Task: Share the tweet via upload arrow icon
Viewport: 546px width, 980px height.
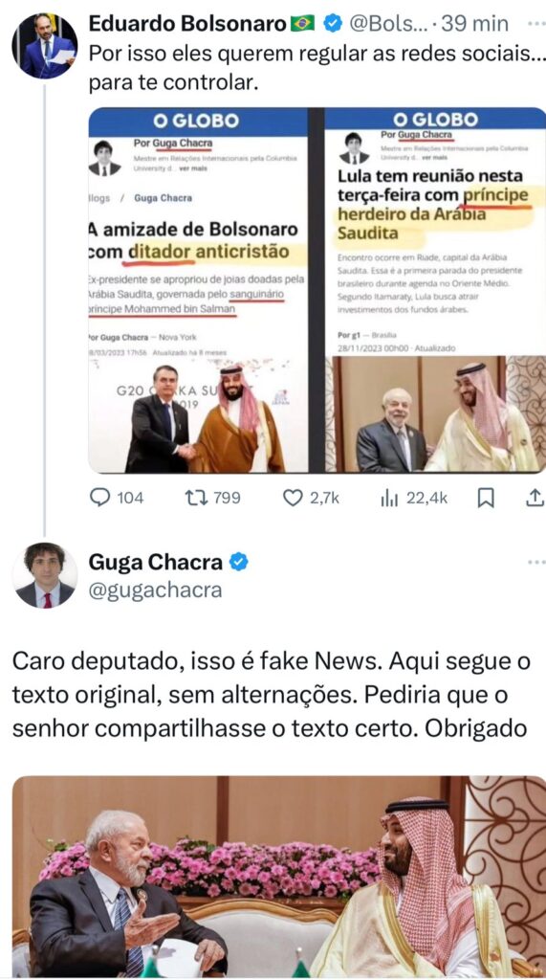Action: tap(535, 498)
